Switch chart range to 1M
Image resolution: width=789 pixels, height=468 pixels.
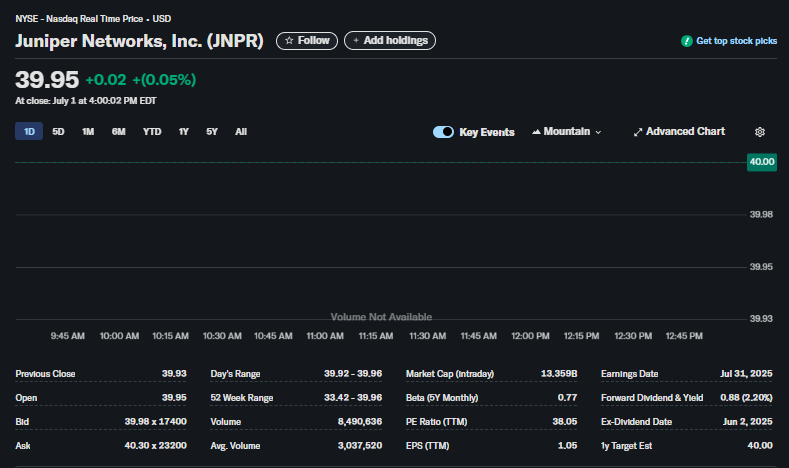[88, 132]
